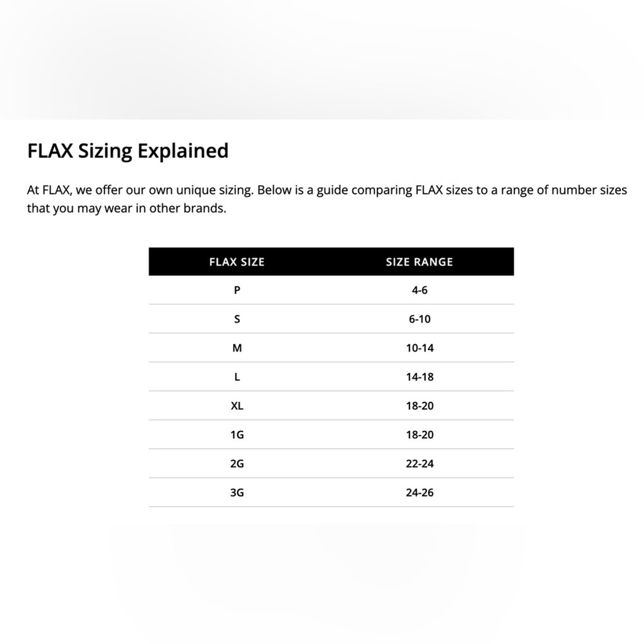Select the 4-6 size range cell
The height and width of the screenshot is (644, 644).
[419, 290]
